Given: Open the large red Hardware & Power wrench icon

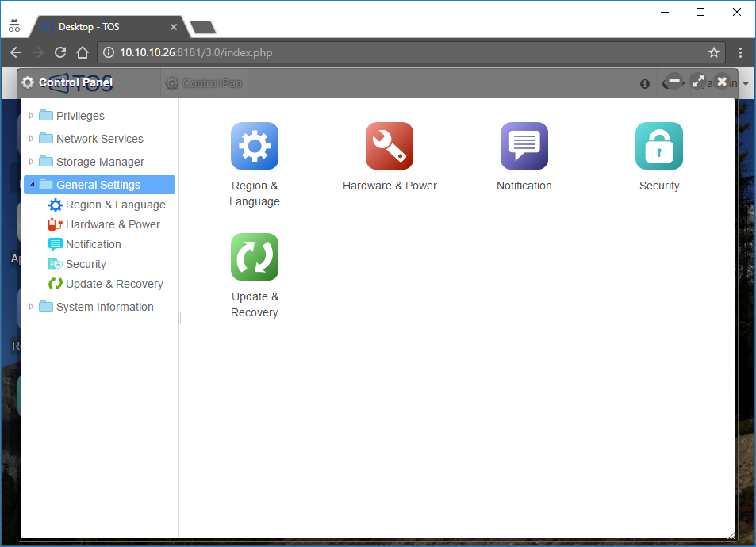Looking at the screenshot, I should click(x=390, y=146).
